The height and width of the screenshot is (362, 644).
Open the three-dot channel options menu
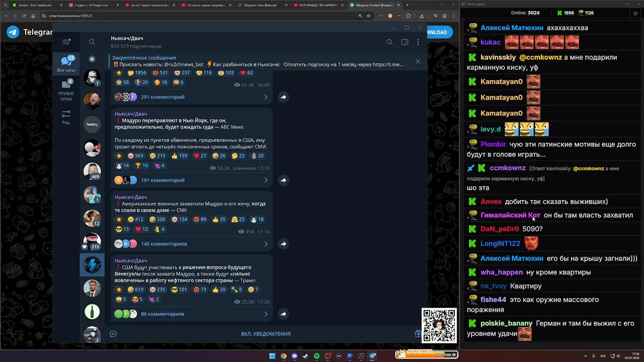pyautogui.click(x=418, y=42)
